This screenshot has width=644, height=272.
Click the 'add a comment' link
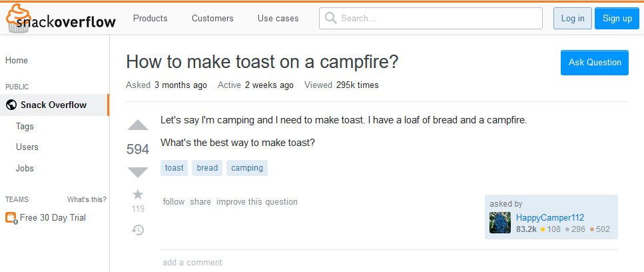pos(192,263)
